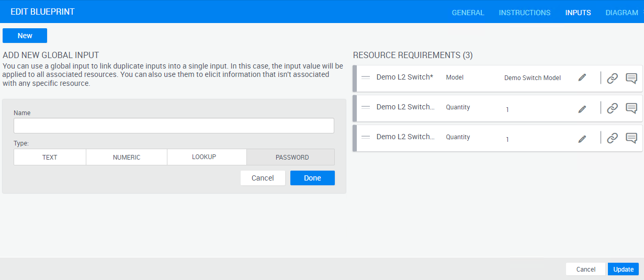Click the drag handle of the Model row
This screenshot has height=280, width=644.
[x=366, y=77]
